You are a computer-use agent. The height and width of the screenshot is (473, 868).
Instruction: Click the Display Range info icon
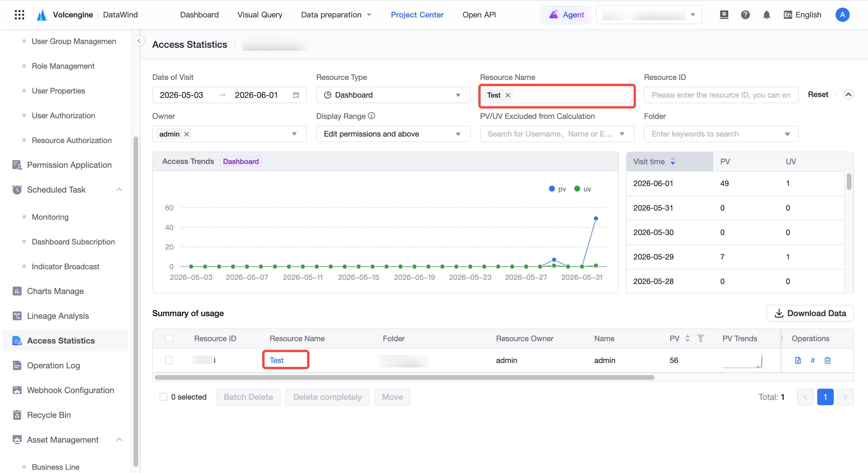[x=371, y=116]
